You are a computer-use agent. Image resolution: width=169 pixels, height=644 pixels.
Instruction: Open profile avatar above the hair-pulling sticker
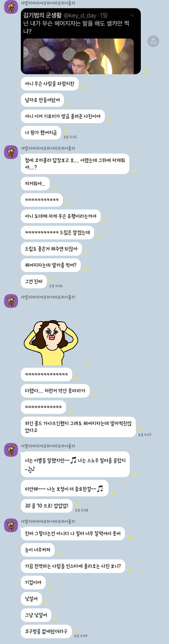(11, 301)
